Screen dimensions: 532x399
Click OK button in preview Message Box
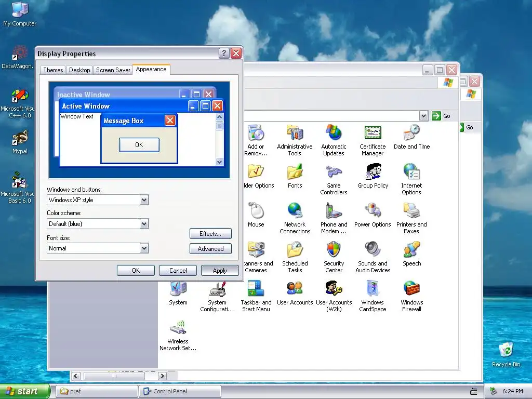(139, 145)
